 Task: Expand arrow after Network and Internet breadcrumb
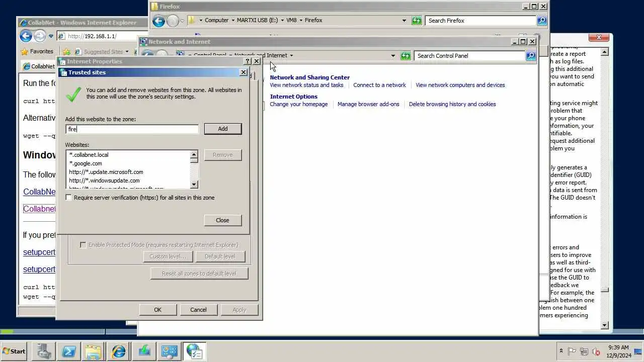(291, 55)
